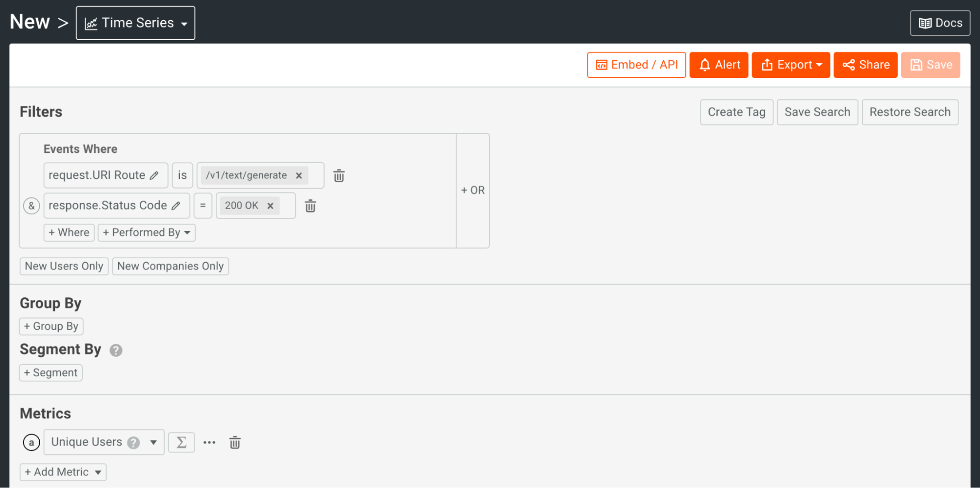980x488 pixels.
Task: Click the Embed / API button
Action: coord(636,65)
